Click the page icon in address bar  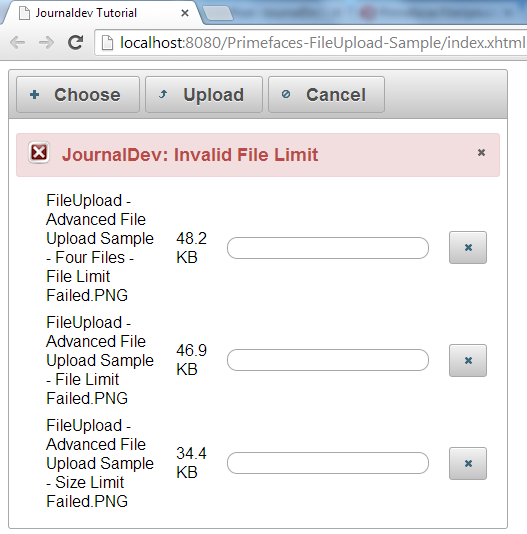[107, 43]
